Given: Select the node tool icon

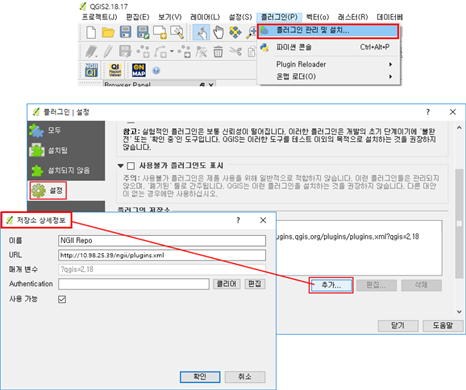Looking at the screenshot, I should coord(201,52).
